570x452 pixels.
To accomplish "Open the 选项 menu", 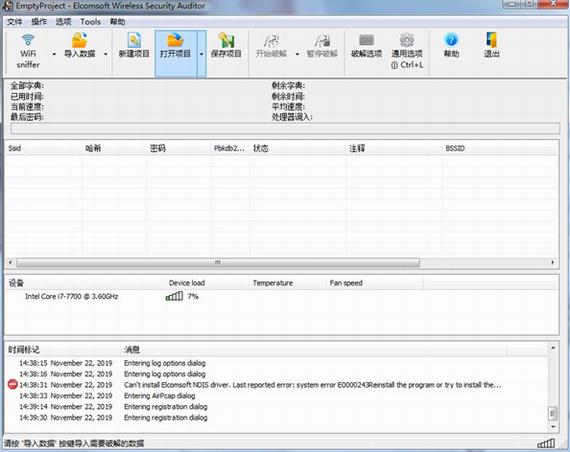I will pyautogui.click(x=63, y=22).
